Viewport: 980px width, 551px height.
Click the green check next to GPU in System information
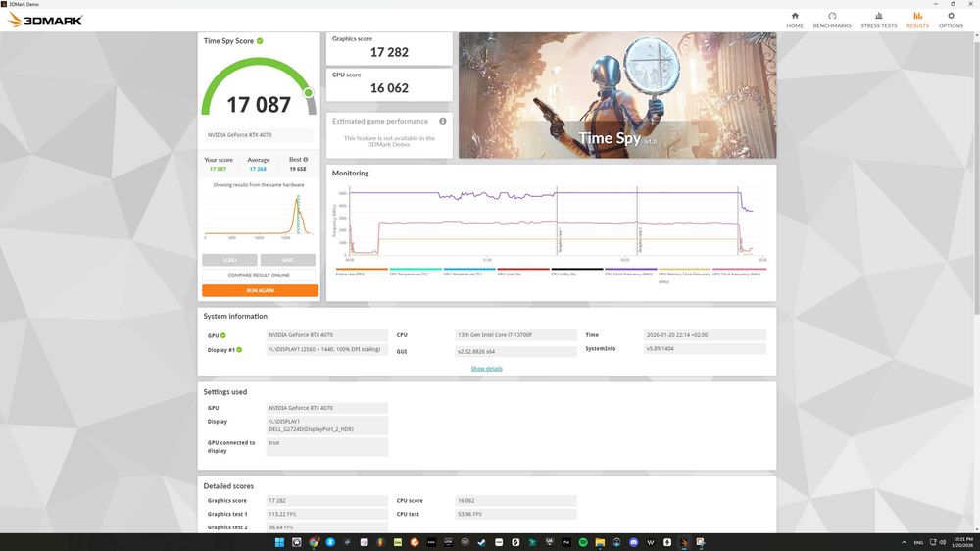tap(223, 336)
